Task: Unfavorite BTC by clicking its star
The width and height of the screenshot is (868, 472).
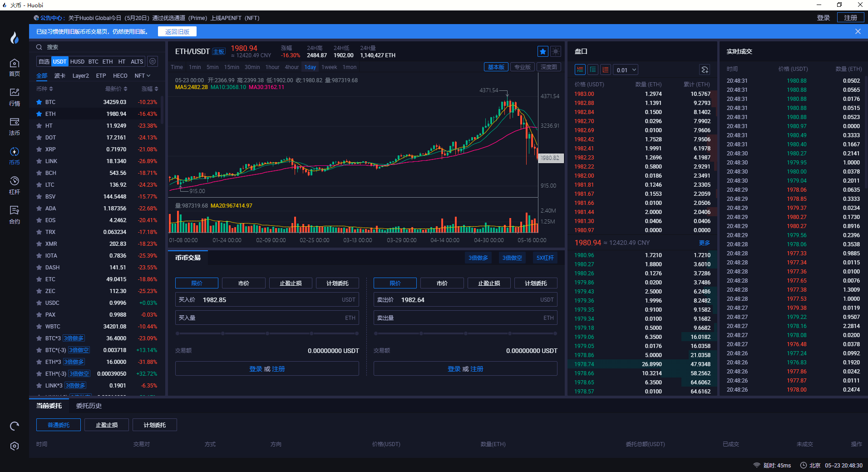Action: [39, 102]
